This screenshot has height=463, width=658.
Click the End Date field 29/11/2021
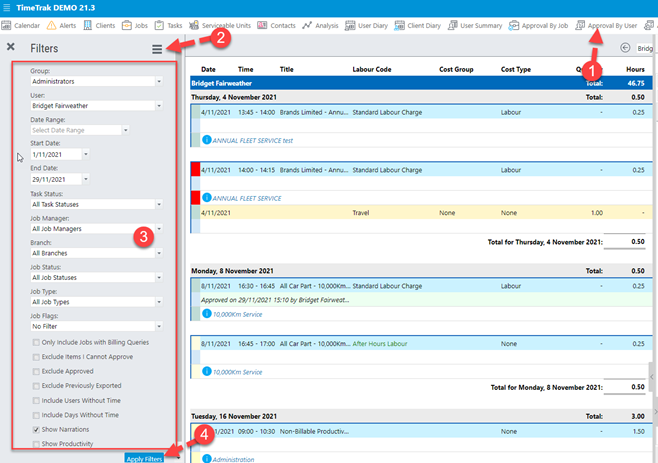click(x=56, y=179)
